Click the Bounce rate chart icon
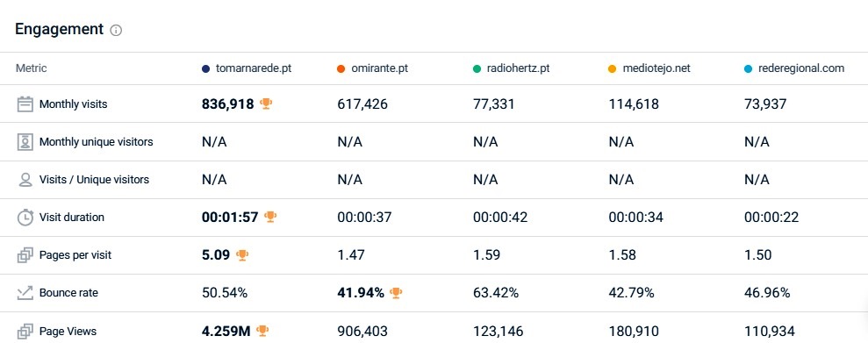868x343 pixels. (25, 293)
